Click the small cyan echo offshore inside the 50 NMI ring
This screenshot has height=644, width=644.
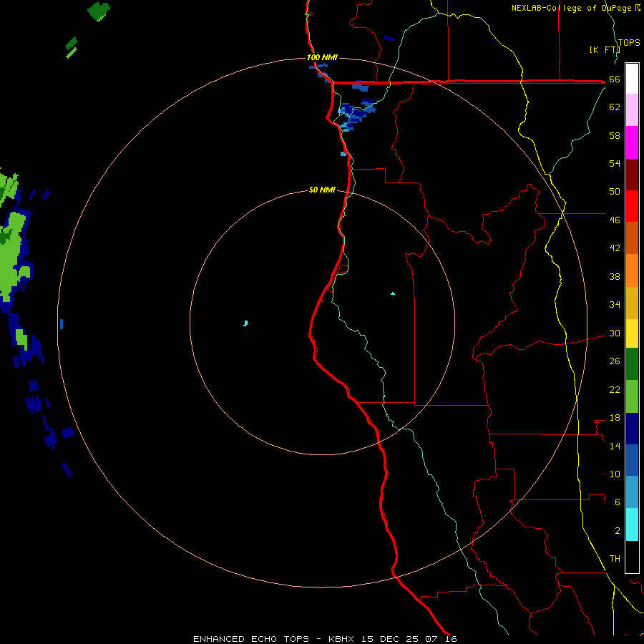(245, 323)
